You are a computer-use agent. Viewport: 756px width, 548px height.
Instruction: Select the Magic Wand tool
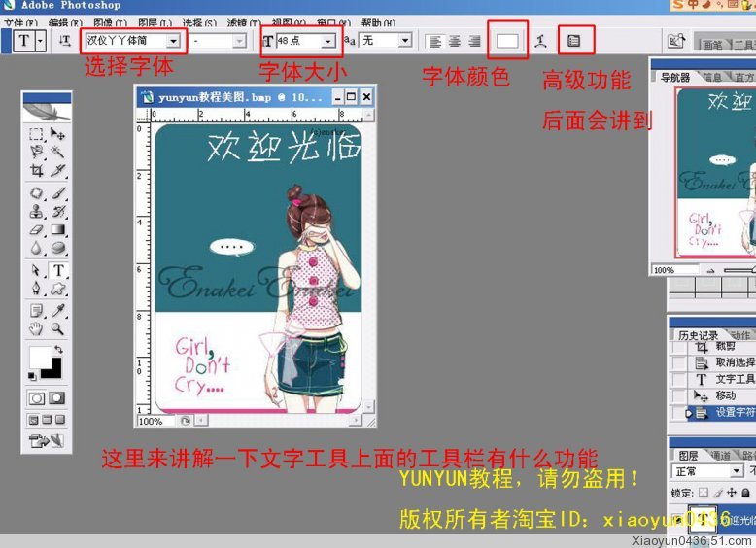click(58, 152)
